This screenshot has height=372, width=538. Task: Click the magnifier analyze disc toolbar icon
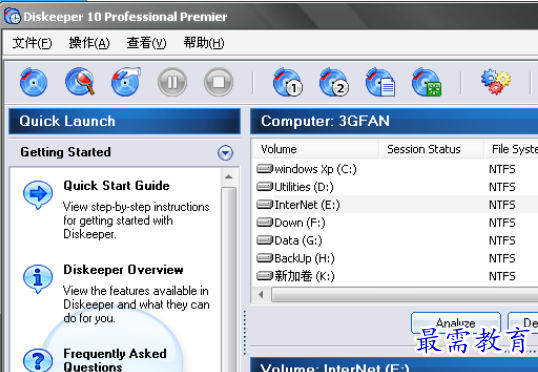[80, 81]
